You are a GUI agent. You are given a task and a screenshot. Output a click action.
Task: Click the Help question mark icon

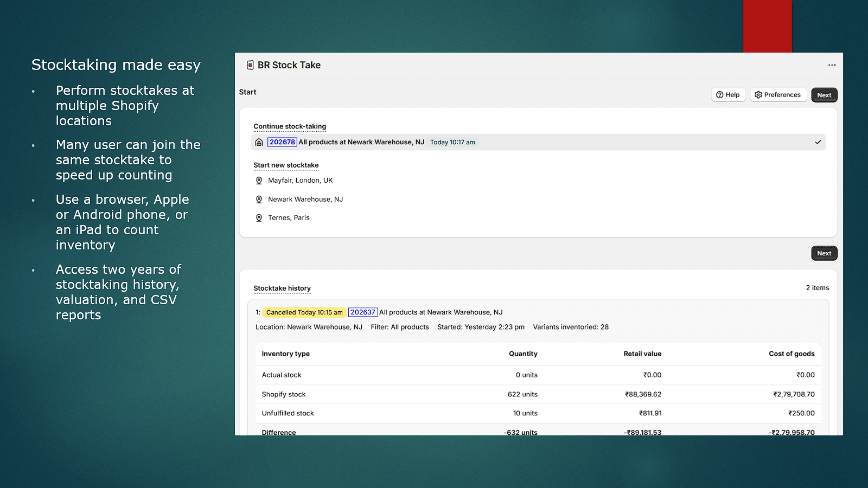(x=720, y=95)
